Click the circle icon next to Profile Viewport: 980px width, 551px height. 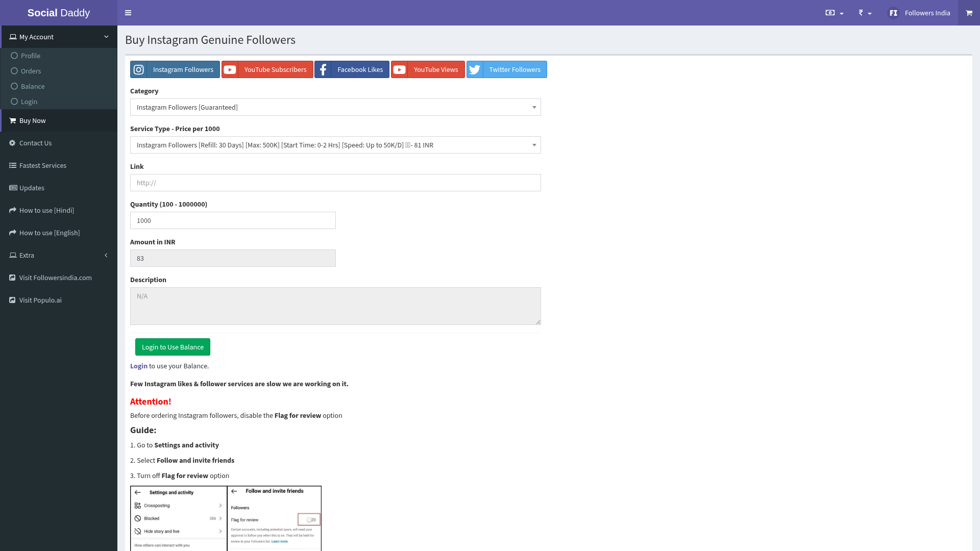click(x=14, y=56)
